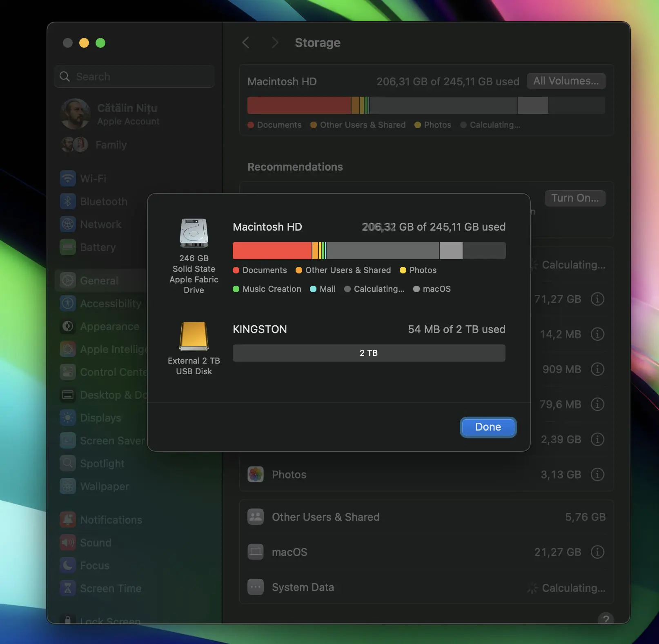Open Screen Time icon in sidebar
This screenshot has height=644, width=659.
68,588
